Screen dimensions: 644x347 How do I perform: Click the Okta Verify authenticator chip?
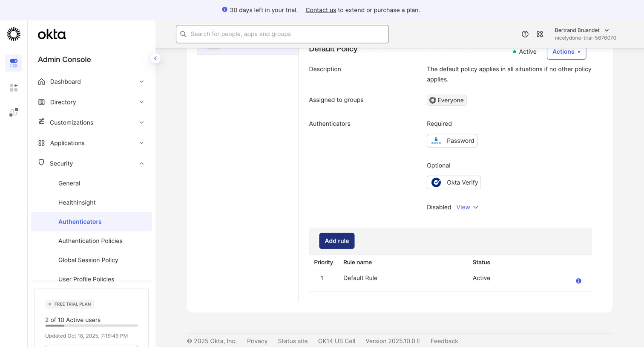454,182
